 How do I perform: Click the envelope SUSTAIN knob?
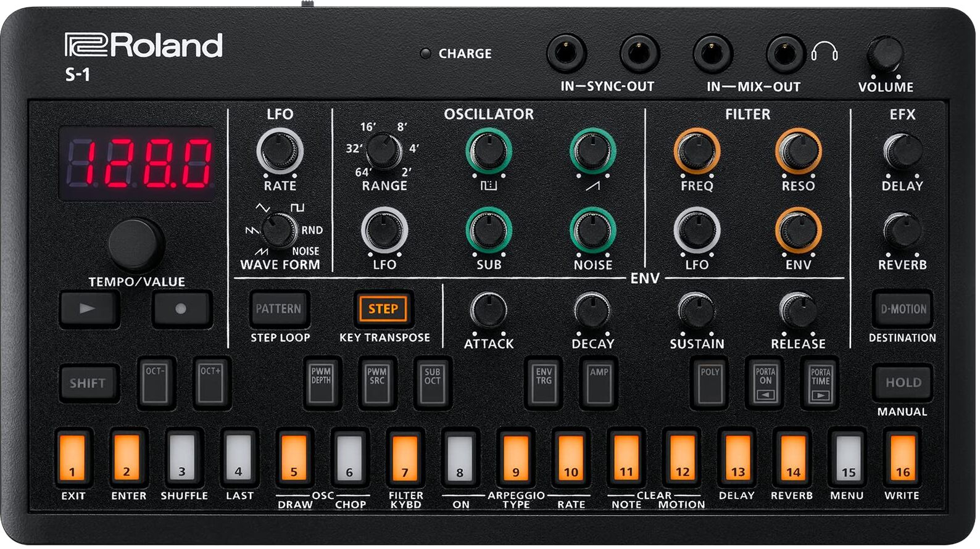click(x=696, y=310)
